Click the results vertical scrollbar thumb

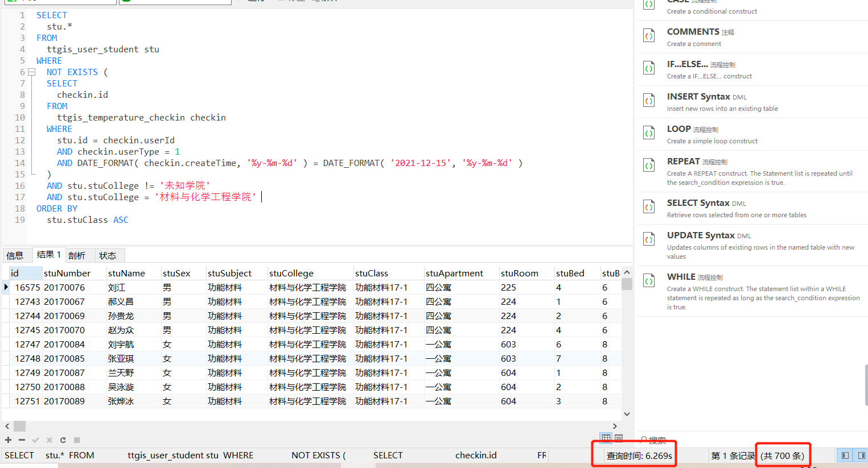pos(627,284)
